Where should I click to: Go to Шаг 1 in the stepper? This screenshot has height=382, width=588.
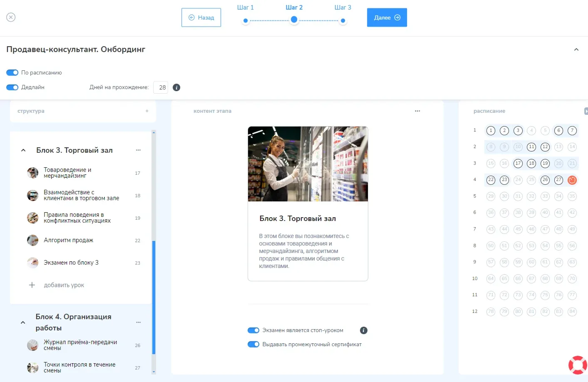pos(246,20)
